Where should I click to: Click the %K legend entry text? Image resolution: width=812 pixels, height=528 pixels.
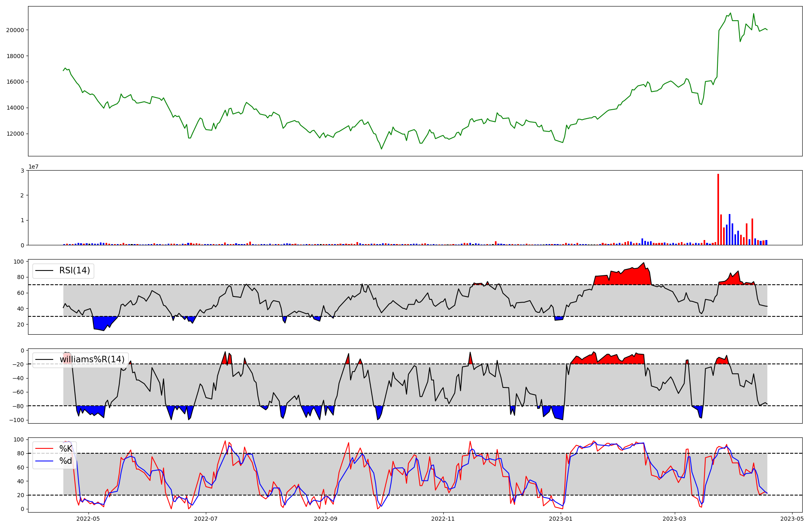pos(66,449)
